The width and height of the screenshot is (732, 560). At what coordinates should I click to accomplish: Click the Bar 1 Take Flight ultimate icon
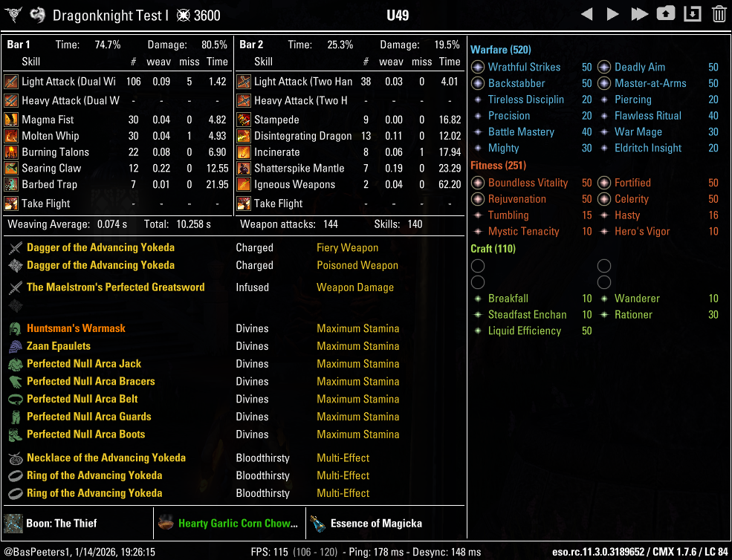point(10,204)
